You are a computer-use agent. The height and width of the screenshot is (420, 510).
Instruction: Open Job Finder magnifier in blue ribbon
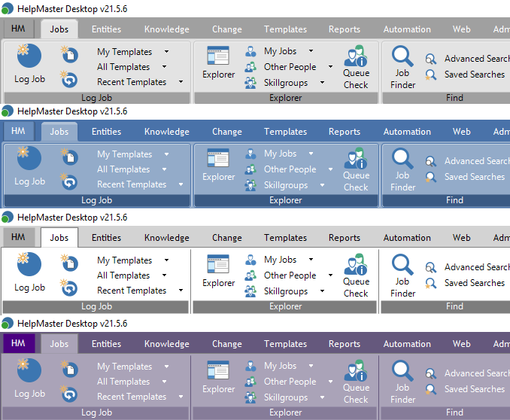point(402,159)
